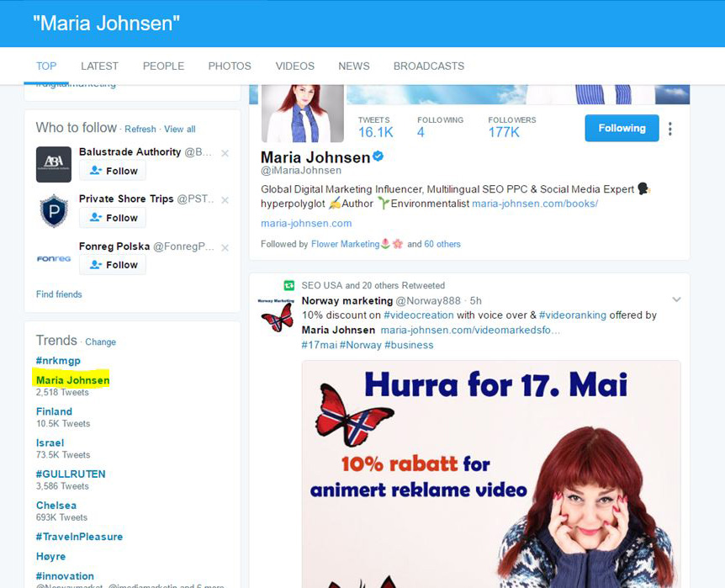The width and height of the screenshot is (725, 588).
Task: Follow Private Shore Trips
Action: click(x=113, y=217)
